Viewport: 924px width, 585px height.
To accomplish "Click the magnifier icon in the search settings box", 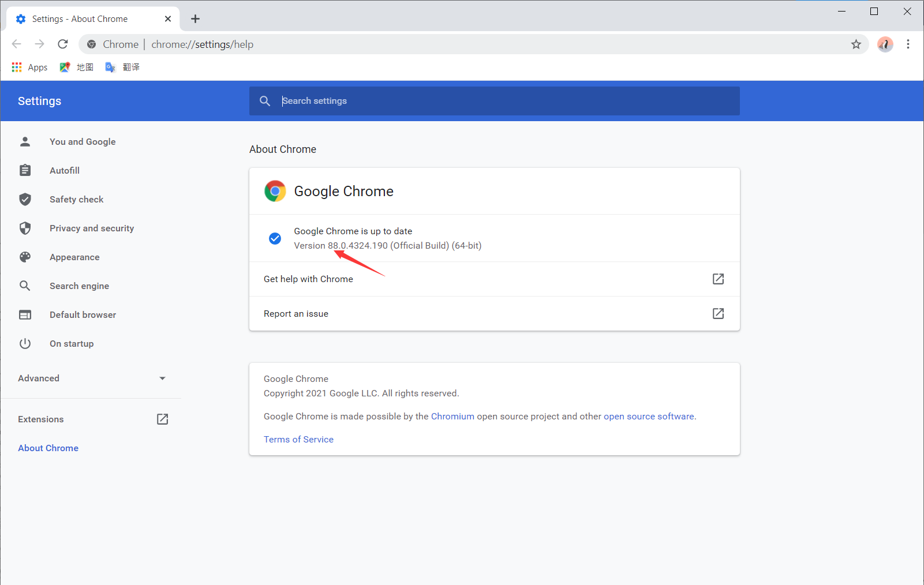I will pos(265,101).
